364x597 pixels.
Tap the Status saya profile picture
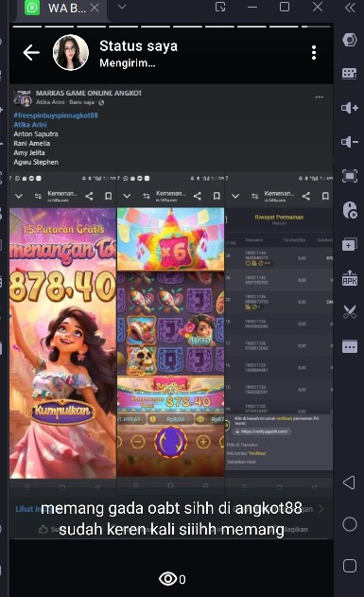pos(71,53)
